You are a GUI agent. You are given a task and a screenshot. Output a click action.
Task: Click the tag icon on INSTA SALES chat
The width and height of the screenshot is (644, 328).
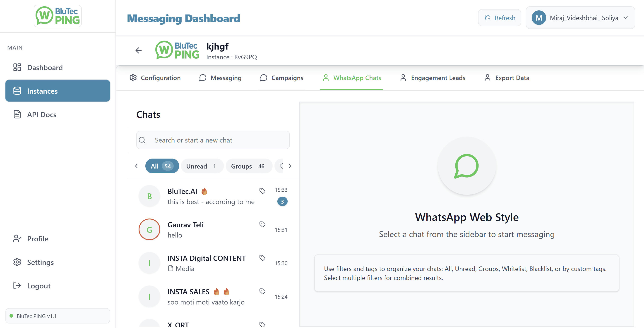tap(262, 291)
